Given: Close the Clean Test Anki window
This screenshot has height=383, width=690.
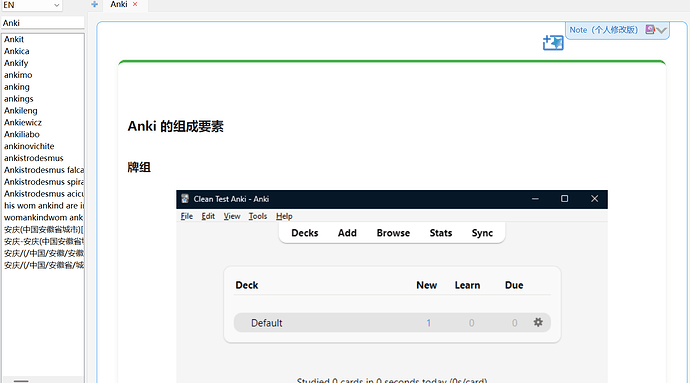Looking at the screenshot, I should 595,199.
